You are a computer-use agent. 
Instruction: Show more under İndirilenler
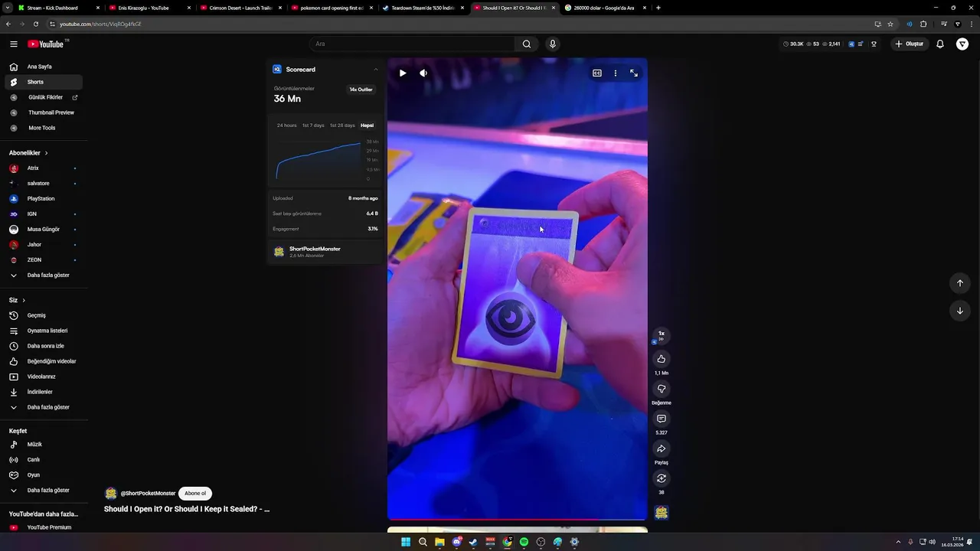pos(44,407)
